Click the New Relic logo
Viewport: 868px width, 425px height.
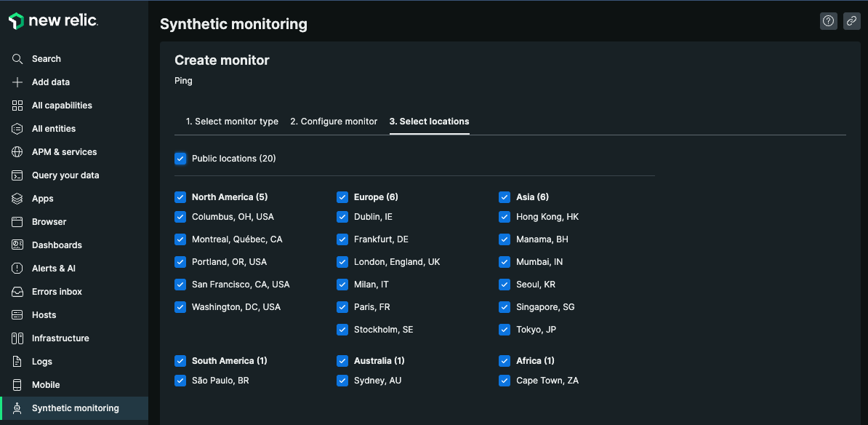coord(53,21)
